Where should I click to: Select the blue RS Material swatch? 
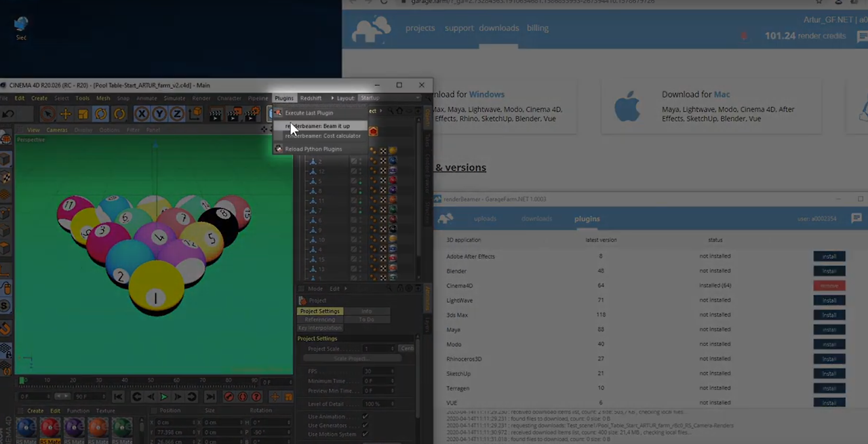click(26, 428)
